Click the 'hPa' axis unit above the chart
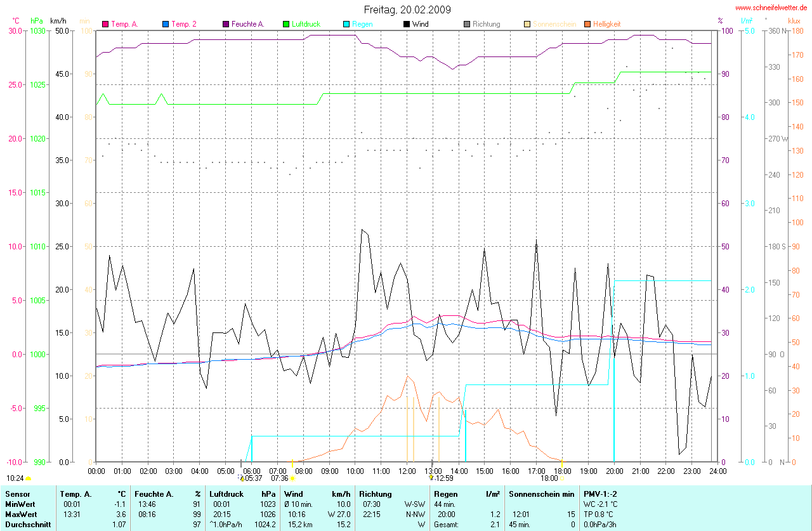The image size is (812, 531). coord(37,21)
